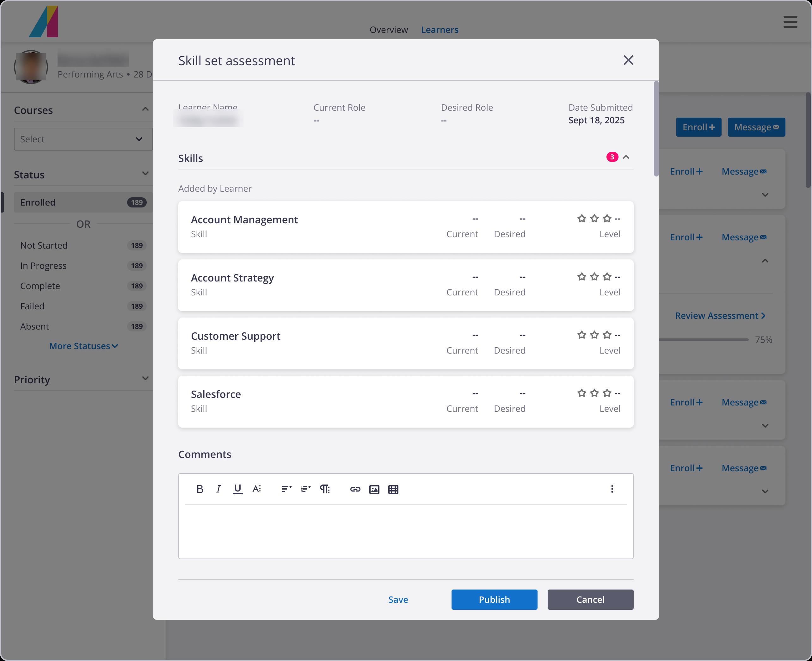This screenshot has height=661, width=812.
Task: Open the font size icon in editor
Action: (257, 489)
